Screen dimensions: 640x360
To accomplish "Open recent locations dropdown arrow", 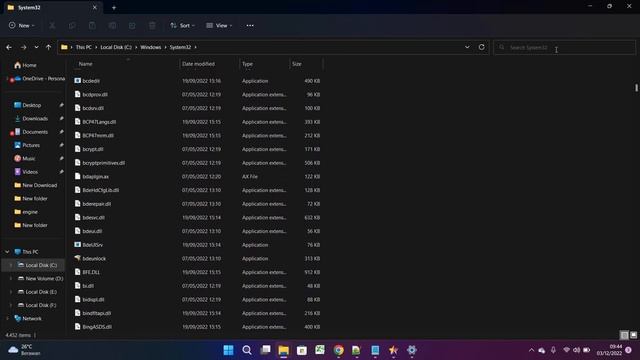I will point(36,47).
